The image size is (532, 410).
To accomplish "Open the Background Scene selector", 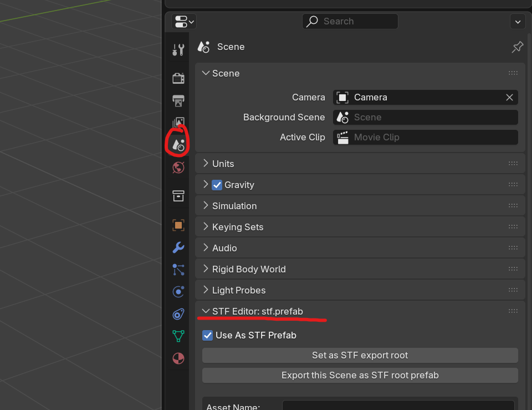I will click(426, 118).
